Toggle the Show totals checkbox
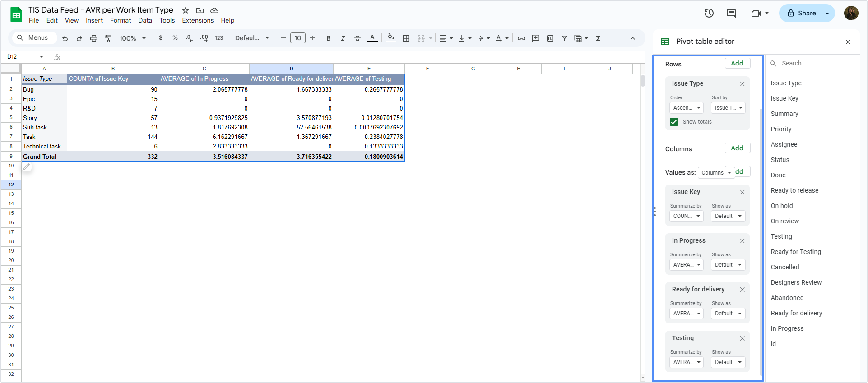The height and width of the screenshot is (383, 868). tap(674, 122)
